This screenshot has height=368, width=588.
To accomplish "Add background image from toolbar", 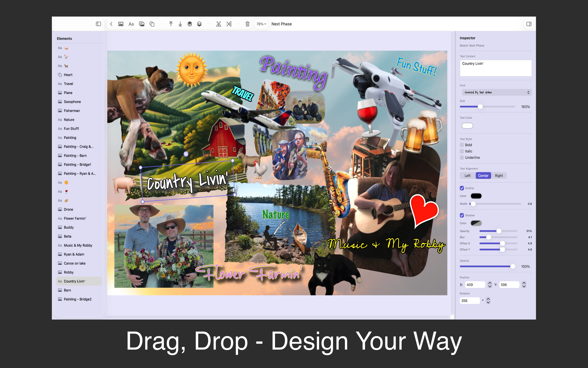I will pos(142,24).
